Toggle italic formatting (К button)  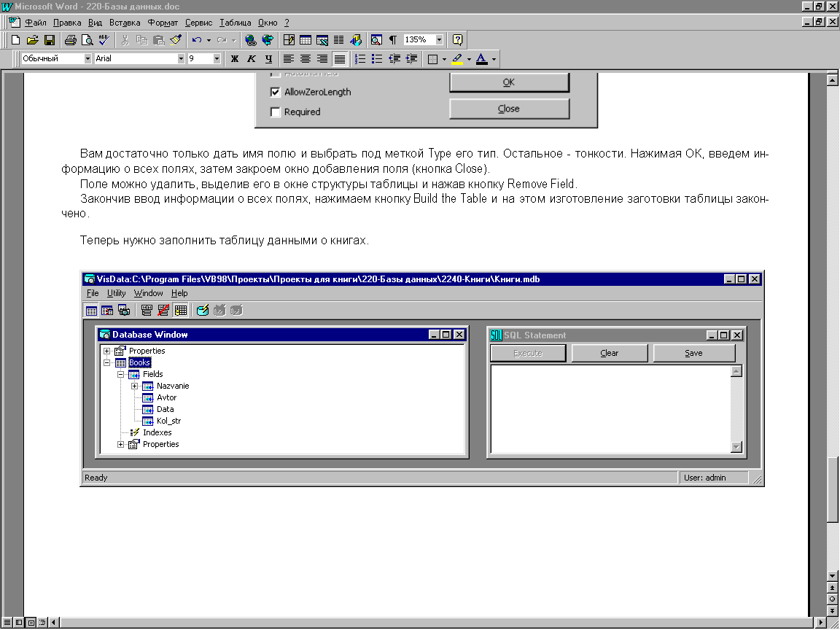252,59
